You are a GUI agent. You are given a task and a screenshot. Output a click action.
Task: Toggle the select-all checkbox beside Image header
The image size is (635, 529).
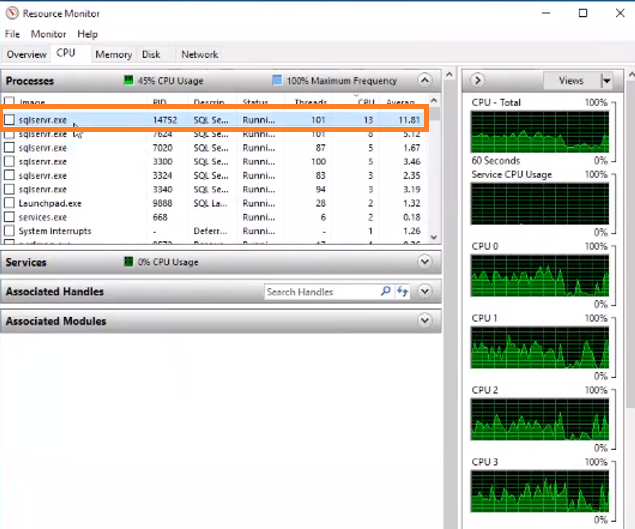pos(9,102)
